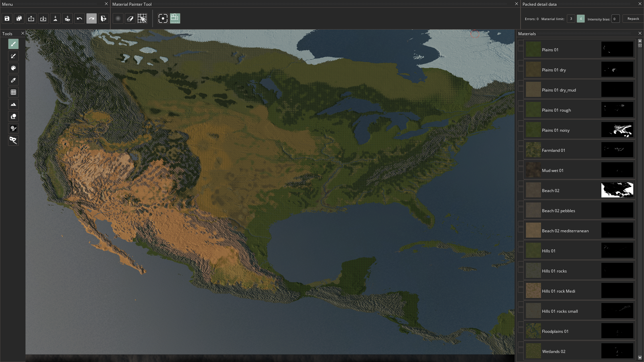Click the Save icon in Menu toolbar

(7, 18)
